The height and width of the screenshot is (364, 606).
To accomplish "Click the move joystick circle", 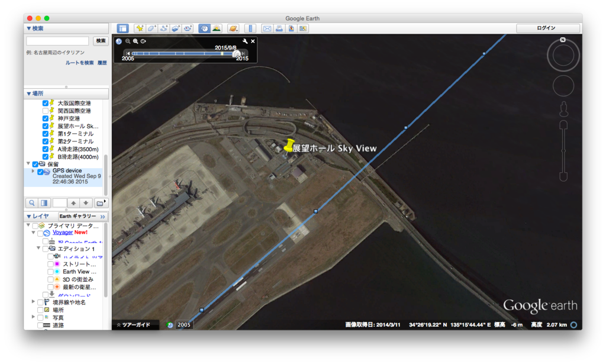I will tap(563, 86).
